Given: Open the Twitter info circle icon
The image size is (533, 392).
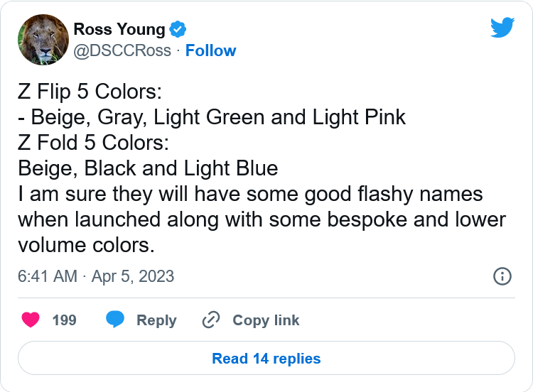Looking at the screenshot, I should point(502,276).
